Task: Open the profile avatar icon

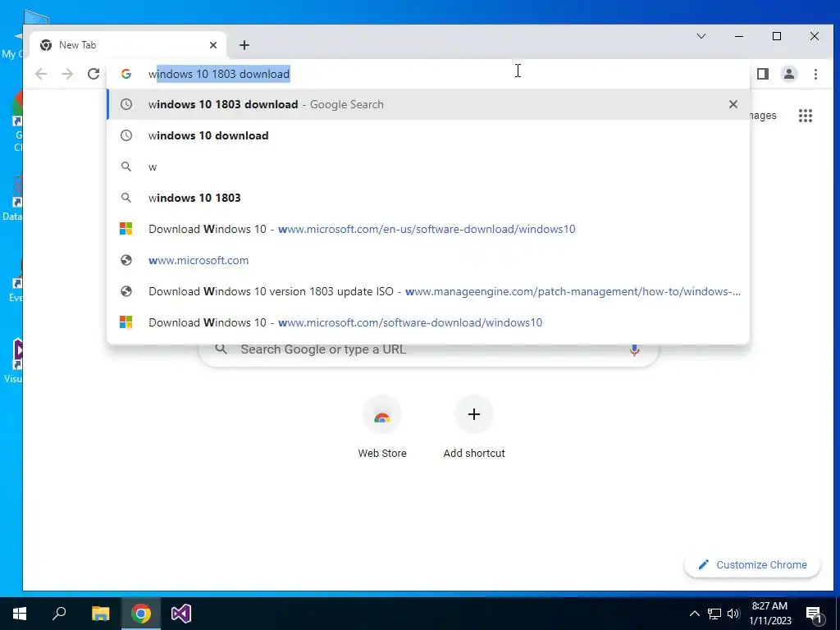Action: (789, 74)
